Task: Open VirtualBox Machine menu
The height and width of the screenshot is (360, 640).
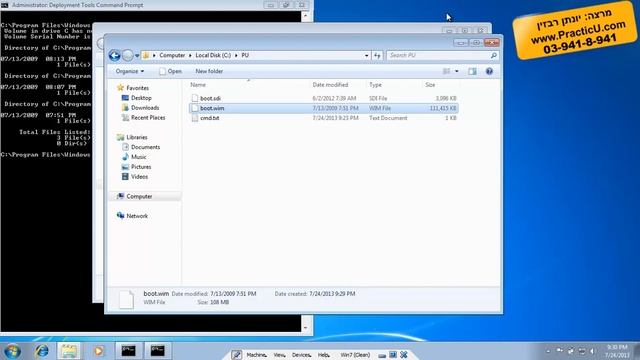Action: [256, 355]
